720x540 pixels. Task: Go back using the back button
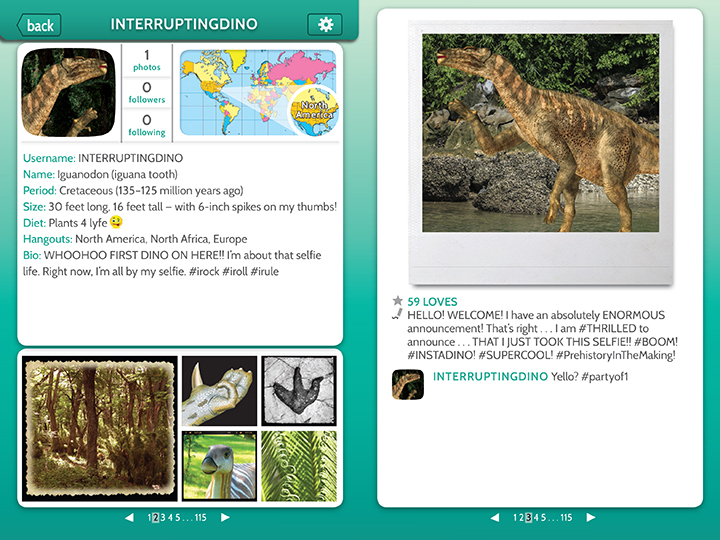coord(39,25)
